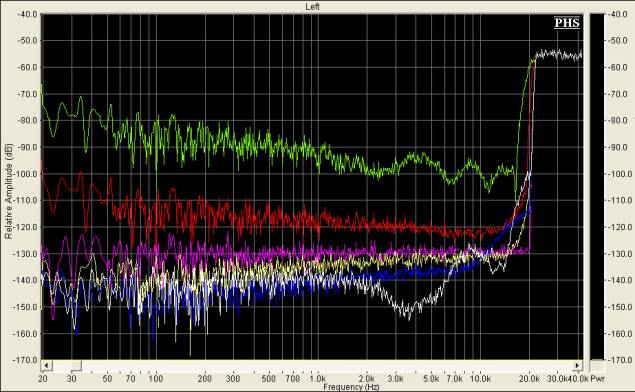Click the Frequency (Hz) axis label
The image size is (635, 392).
pos(351,387)
